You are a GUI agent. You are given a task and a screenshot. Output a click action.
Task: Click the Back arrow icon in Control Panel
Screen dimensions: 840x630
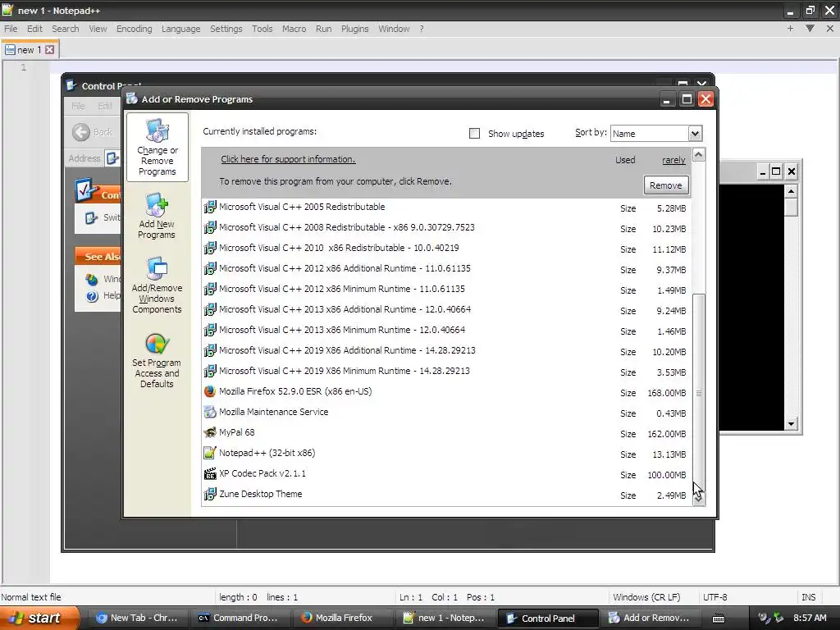(81, 132)
